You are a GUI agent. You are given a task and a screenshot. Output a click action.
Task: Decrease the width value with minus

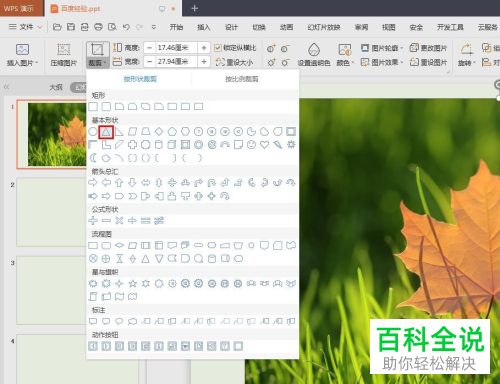(150, 62)
